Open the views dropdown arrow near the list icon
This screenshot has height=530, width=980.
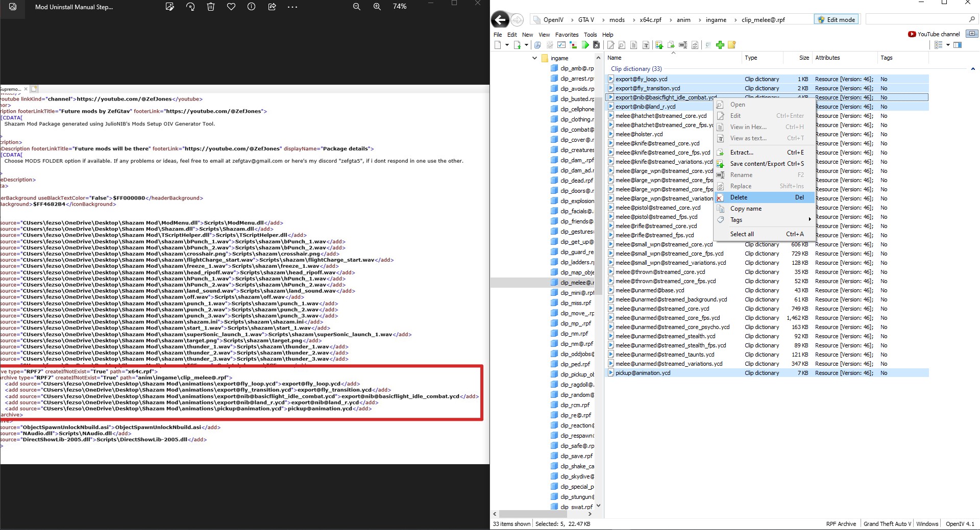tap(948, 45)
